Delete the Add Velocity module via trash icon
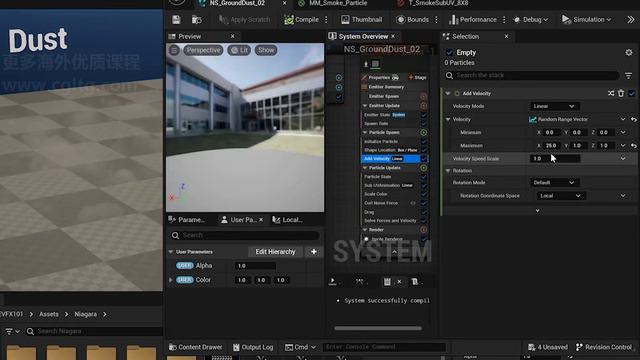 click(x=621, y=93)
